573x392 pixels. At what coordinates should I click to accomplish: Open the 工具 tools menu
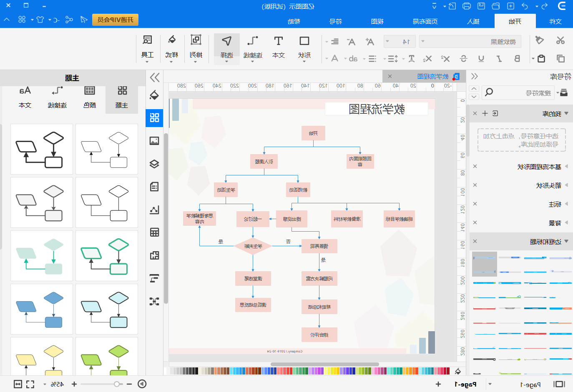click(x=147, y=49)
